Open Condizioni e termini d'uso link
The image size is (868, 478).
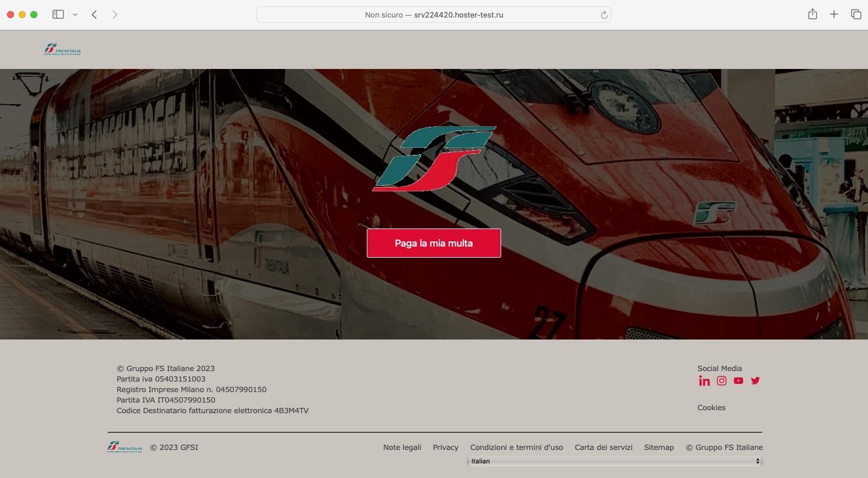point(516,448)
